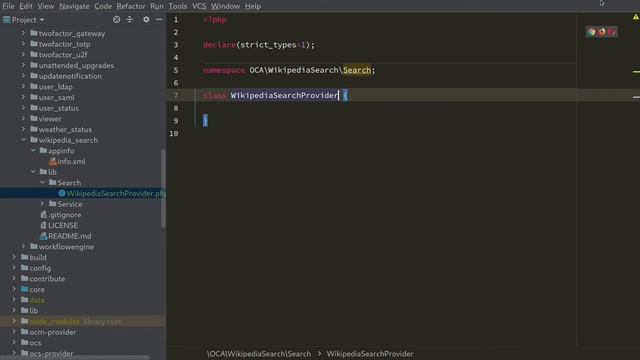
Task: Click the README.md markdown file icon
Action: pos(44,236)
